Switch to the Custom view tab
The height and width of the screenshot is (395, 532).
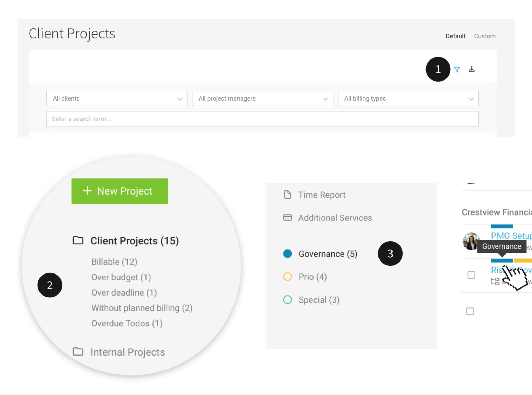pos(485,36)
